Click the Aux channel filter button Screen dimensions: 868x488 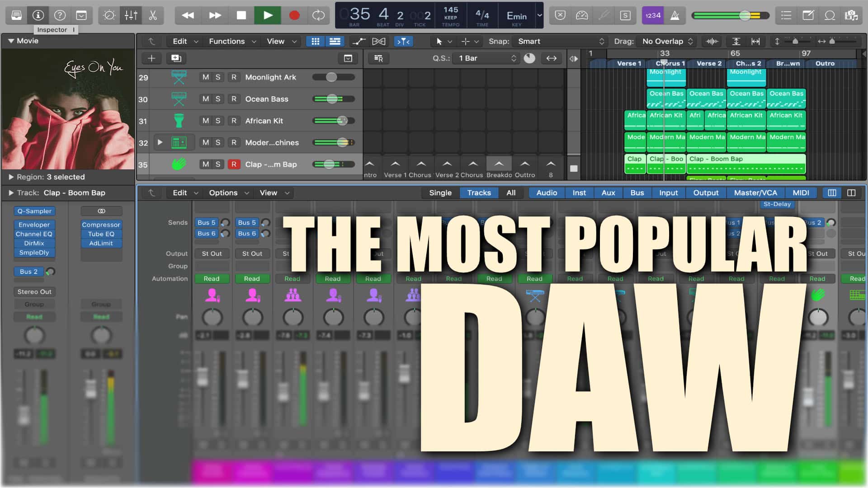pos(608,193)
